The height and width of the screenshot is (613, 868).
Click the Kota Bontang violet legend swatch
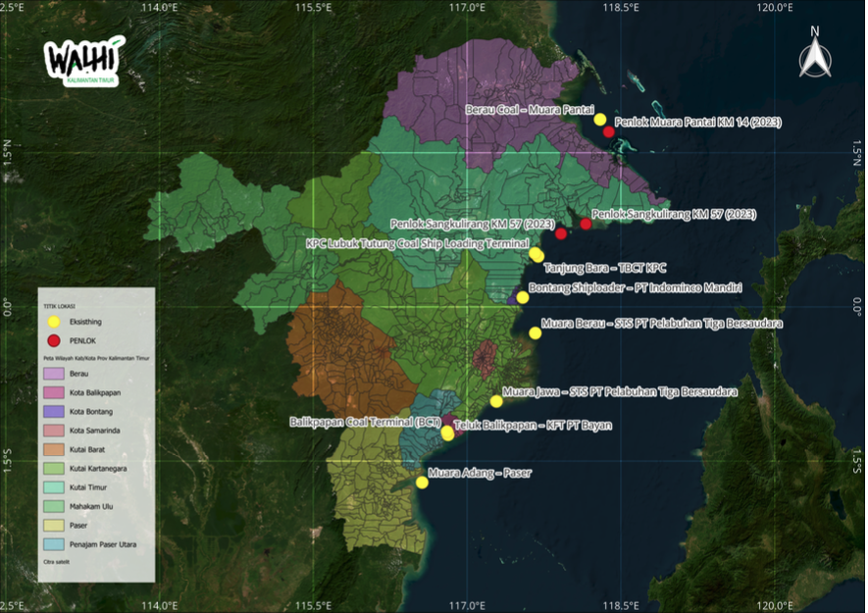tap(54, 411)
